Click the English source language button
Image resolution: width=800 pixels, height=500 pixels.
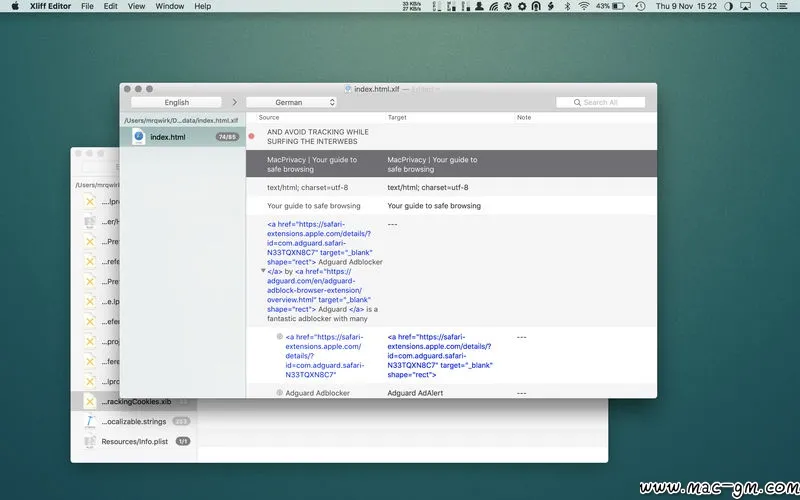click(177, 103)
